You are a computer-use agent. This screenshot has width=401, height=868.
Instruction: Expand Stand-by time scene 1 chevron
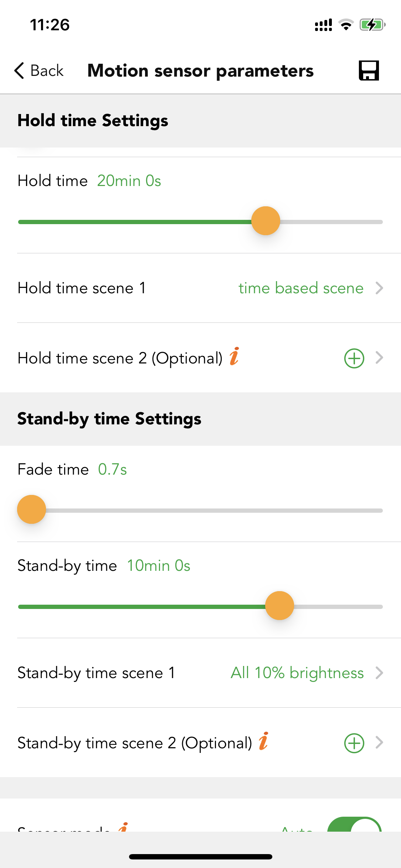(379, 673)
